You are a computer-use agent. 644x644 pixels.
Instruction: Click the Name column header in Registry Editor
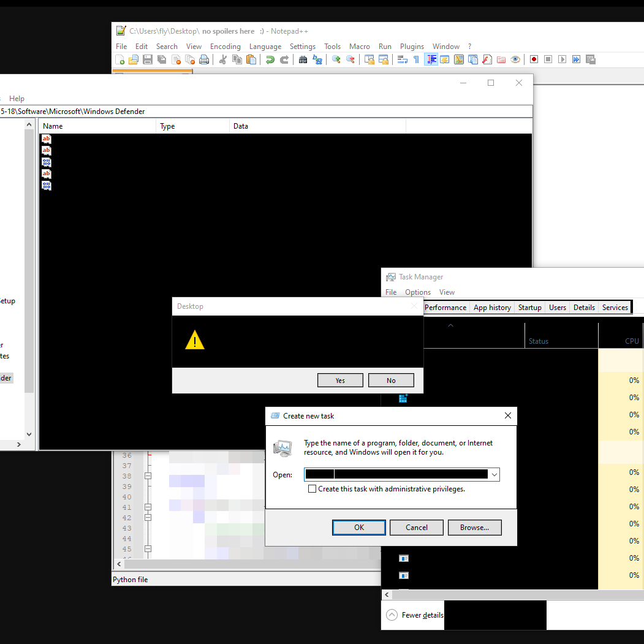coord(97,126)
